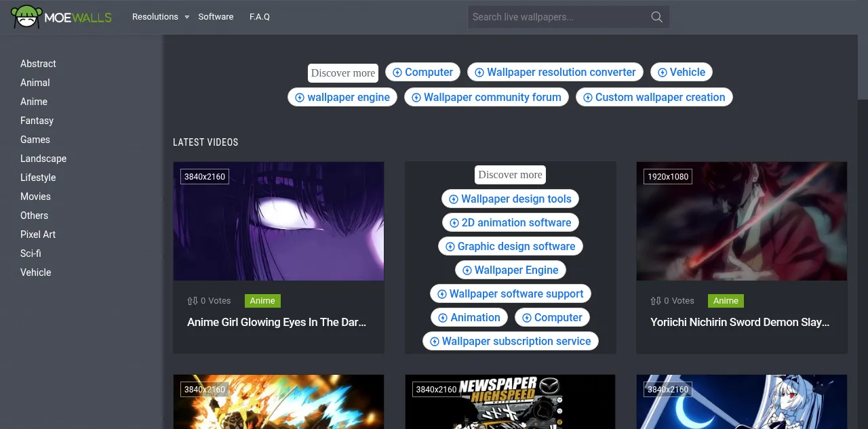Open the Newspaper Highspeed car wallpaper thumbnail
Viewport: 868px width, 429px height.
pos(510,402)
